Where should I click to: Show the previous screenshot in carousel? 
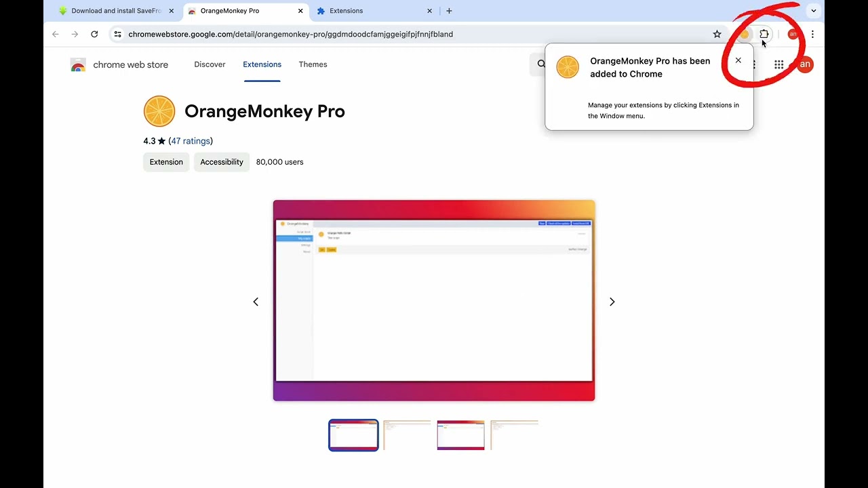click(256, 302)
